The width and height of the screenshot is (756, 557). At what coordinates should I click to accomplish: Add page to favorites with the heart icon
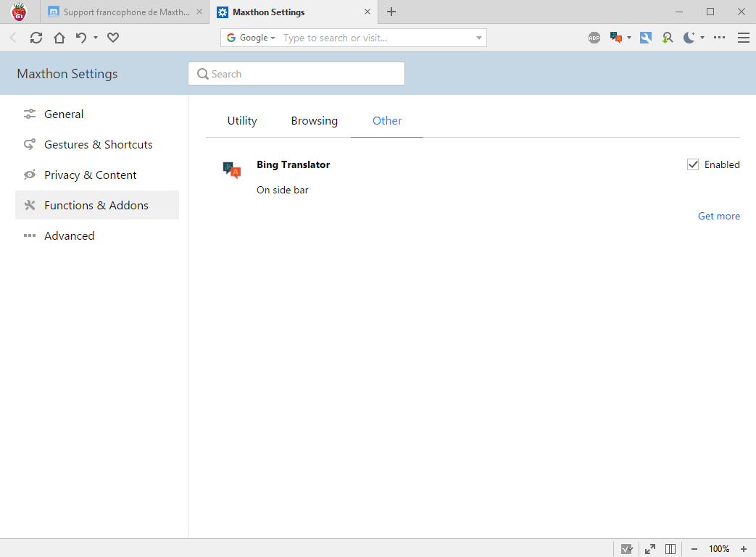point(113,38)
